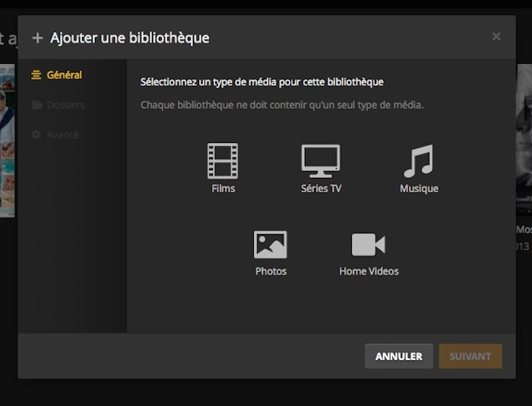Click the SUIVANT button
The width and height of the screenshot is (532, 406).
[x=470, y=356]
